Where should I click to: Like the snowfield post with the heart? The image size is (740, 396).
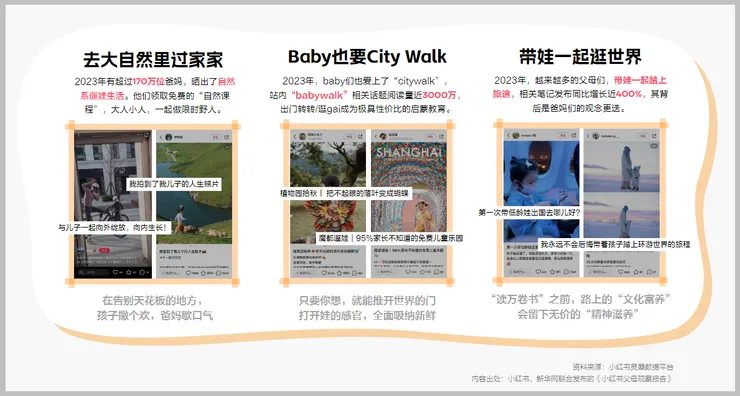621,271
